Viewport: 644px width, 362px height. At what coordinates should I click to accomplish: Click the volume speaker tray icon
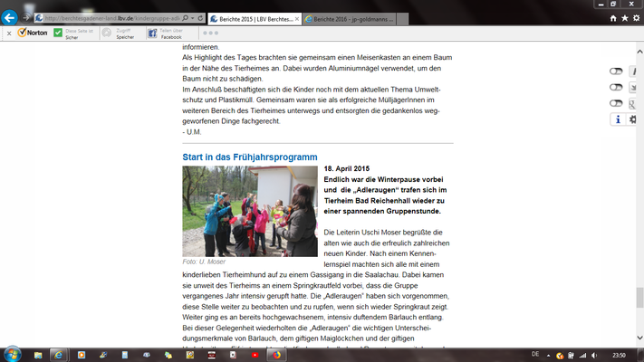pyautogui.click(x=594, y=356)
